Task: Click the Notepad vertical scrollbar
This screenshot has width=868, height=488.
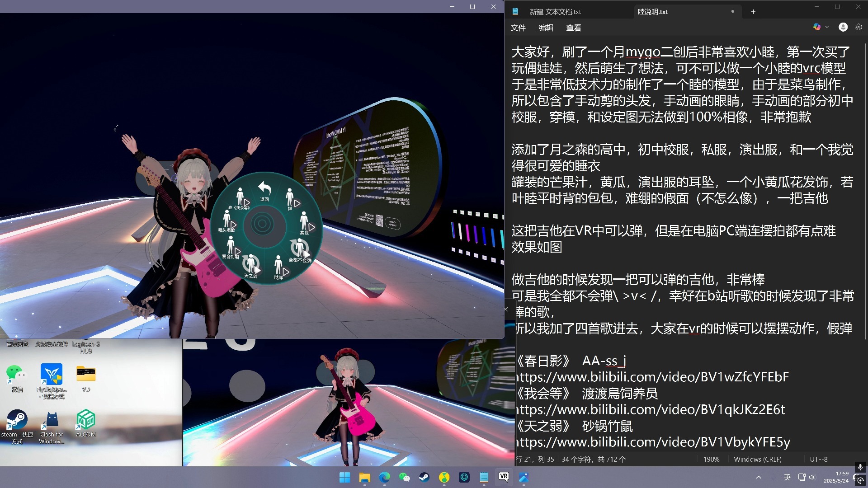Action: click(x=865, y=190)
